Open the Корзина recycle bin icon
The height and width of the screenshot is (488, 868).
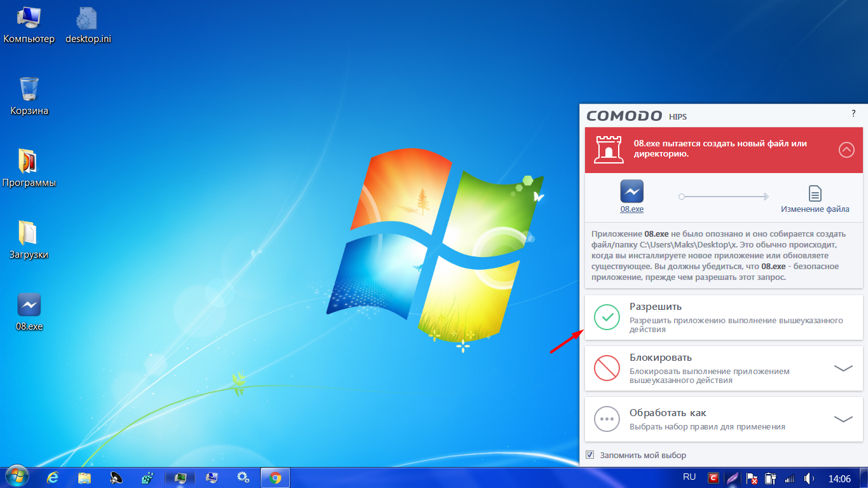tap(29, 96)
